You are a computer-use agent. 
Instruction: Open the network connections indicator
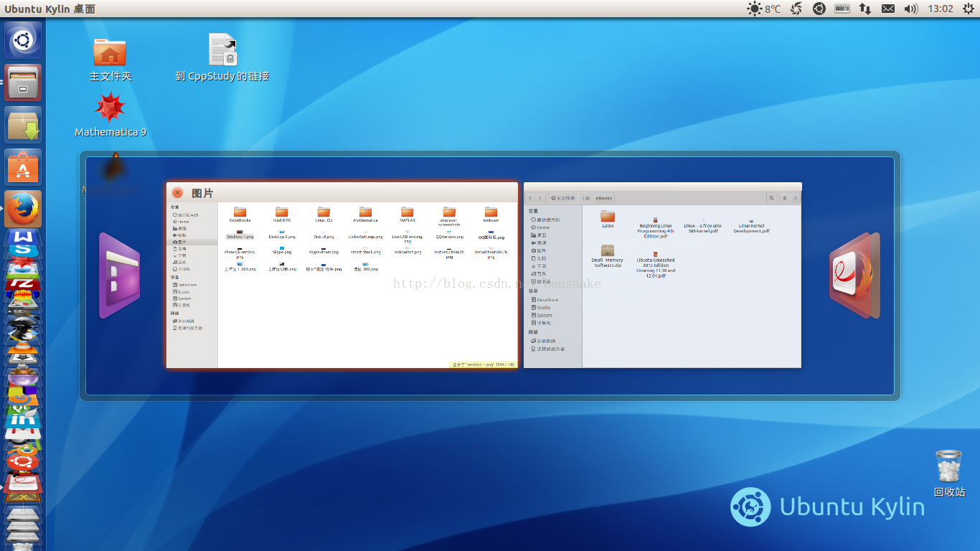coord(865,9)
